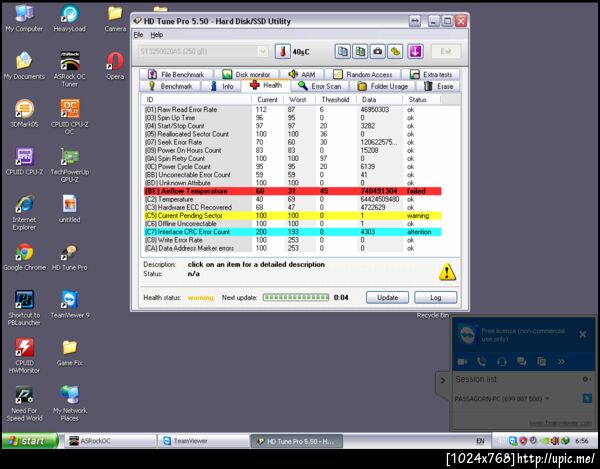Image resolution: width=600 pixels, height=469 pixels.
Task: Click the Threshold column header
Action: tap(336, 99)
